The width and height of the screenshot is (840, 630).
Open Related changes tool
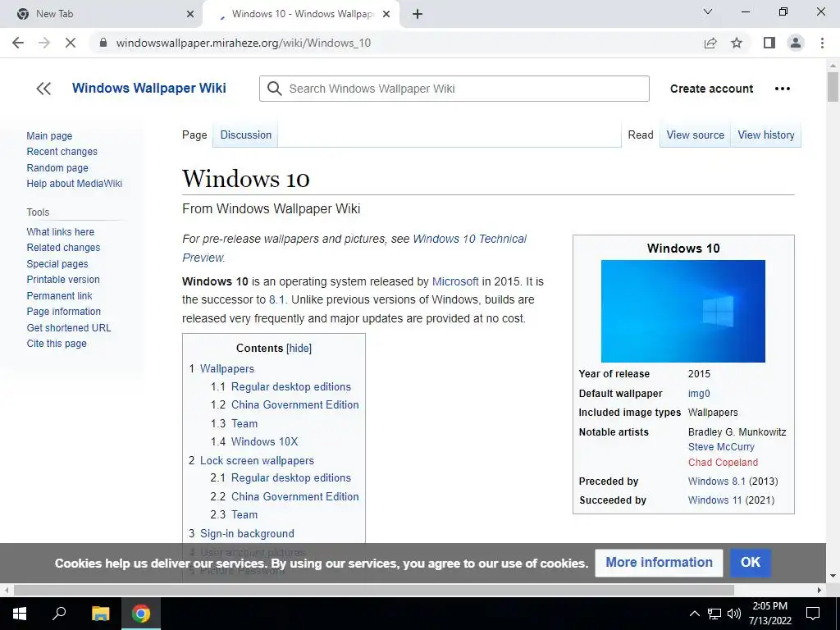pyautogui.click(x=63, y=248)
